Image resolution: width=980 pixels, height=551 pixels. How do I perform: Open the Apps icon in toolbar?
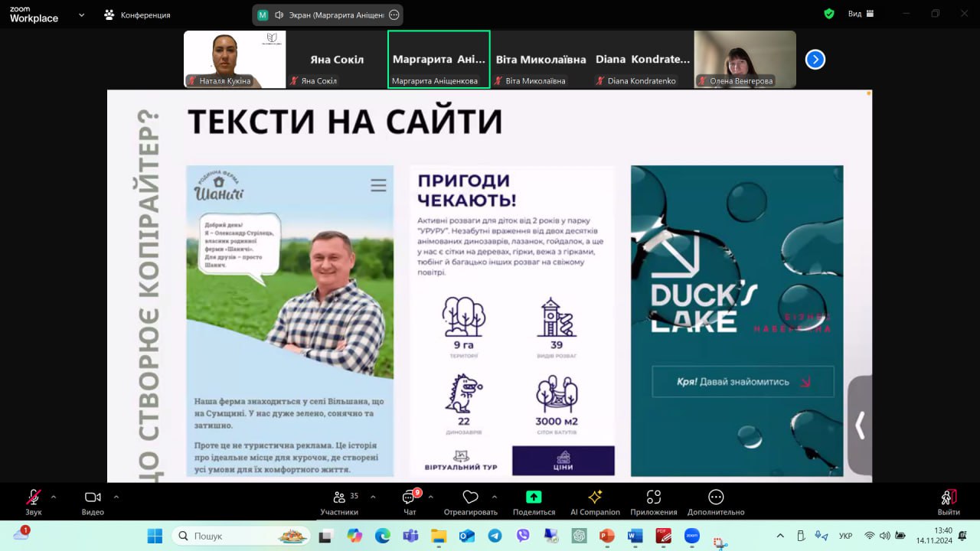pyautogui.click(x=653, y=497)
